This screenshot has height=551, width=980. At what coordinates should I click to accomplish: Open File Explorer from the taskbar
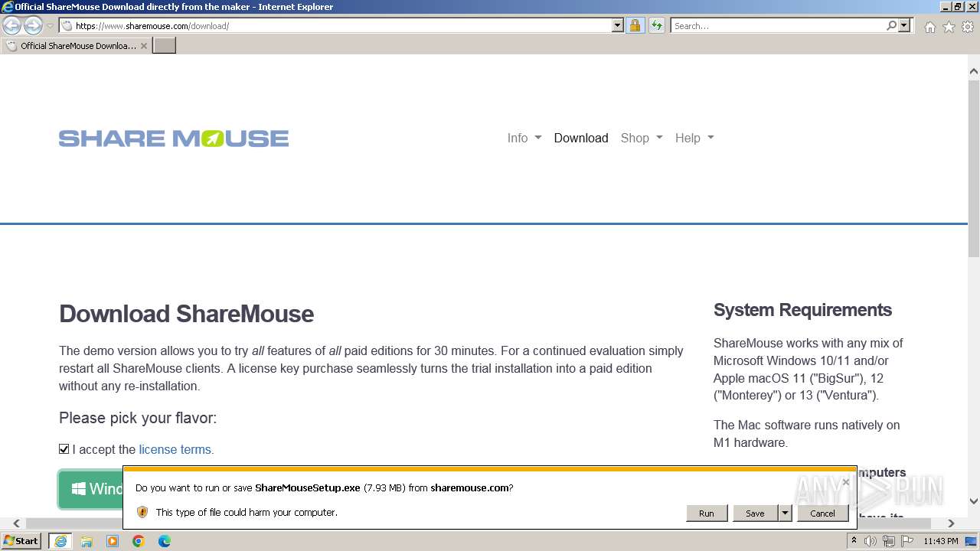[87, 541]
